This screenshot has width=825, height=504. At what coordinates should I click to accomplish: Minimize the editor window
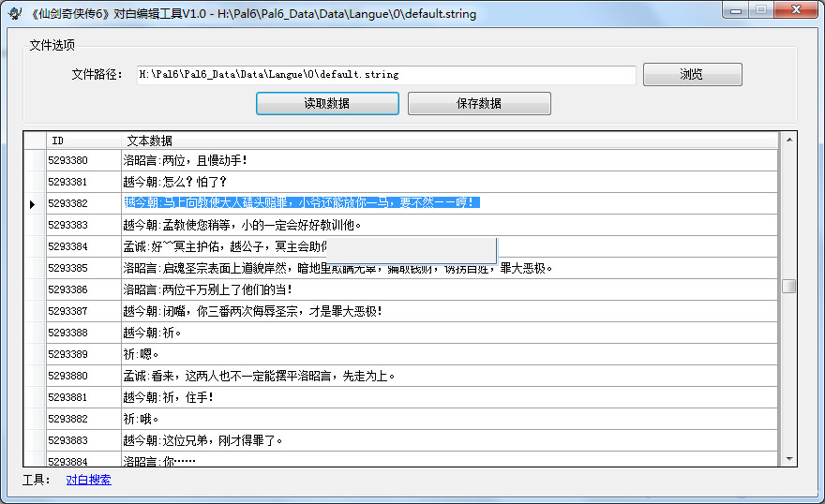(x=736, y=10)
